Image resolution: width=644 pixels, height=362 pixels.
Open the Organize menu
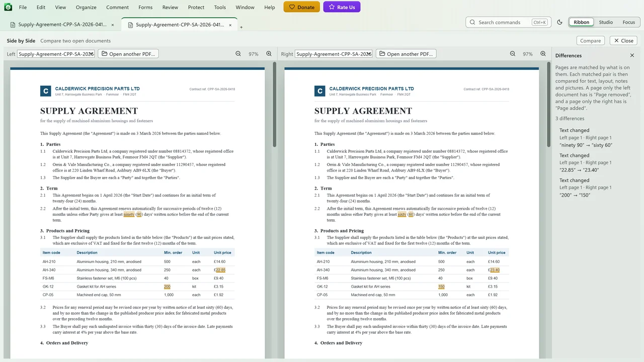tap(86, 8)
